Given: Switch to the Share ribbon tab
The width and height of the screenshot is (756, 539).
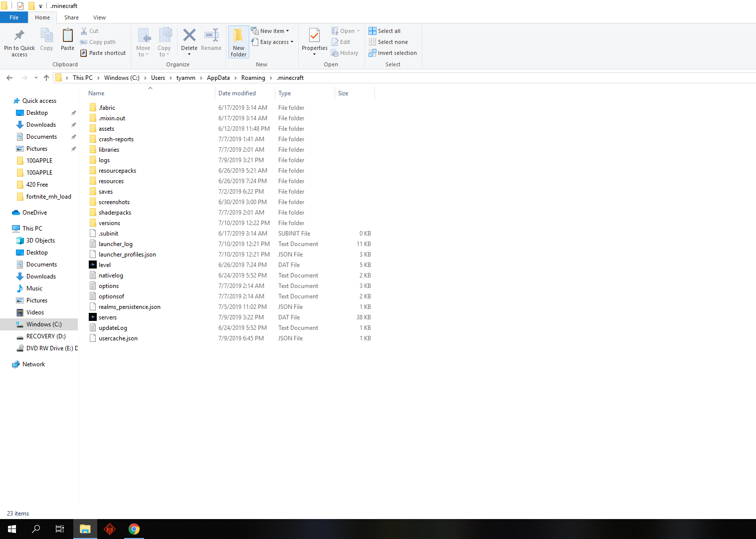Looking at the screenshot, I should (71, 17).
